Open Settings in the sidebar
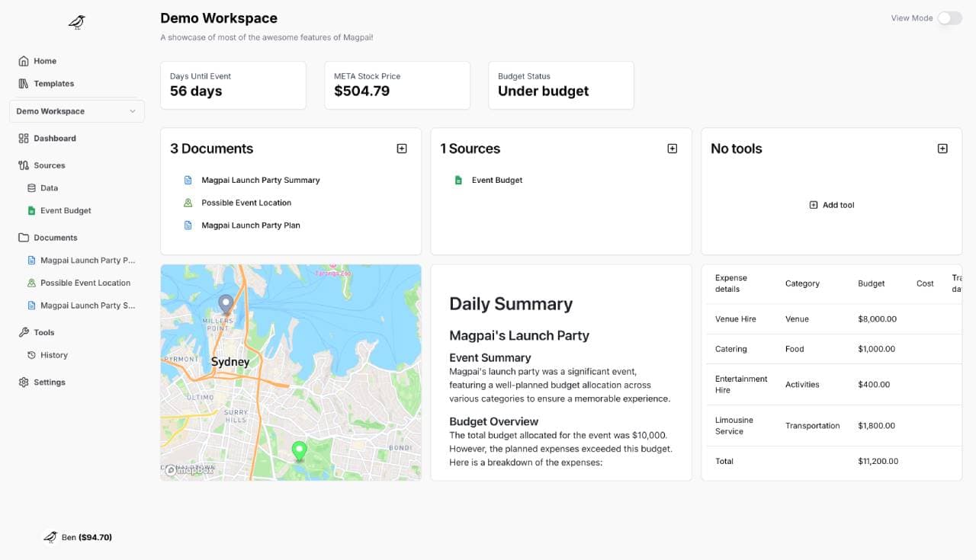 50,382
